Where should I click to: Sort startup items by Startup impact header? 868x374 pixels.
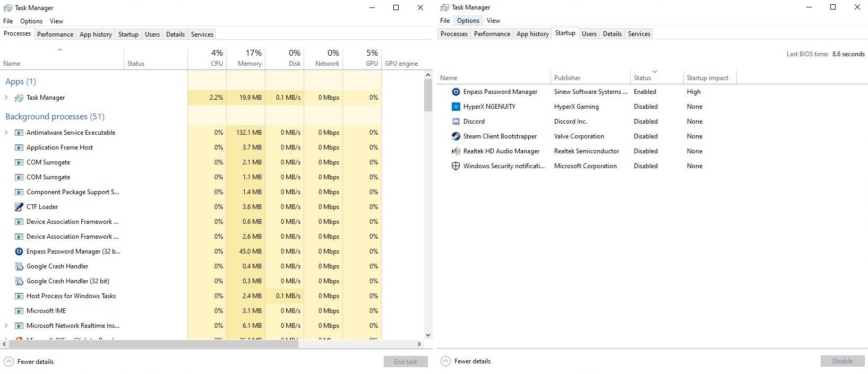tap(710, 77)
